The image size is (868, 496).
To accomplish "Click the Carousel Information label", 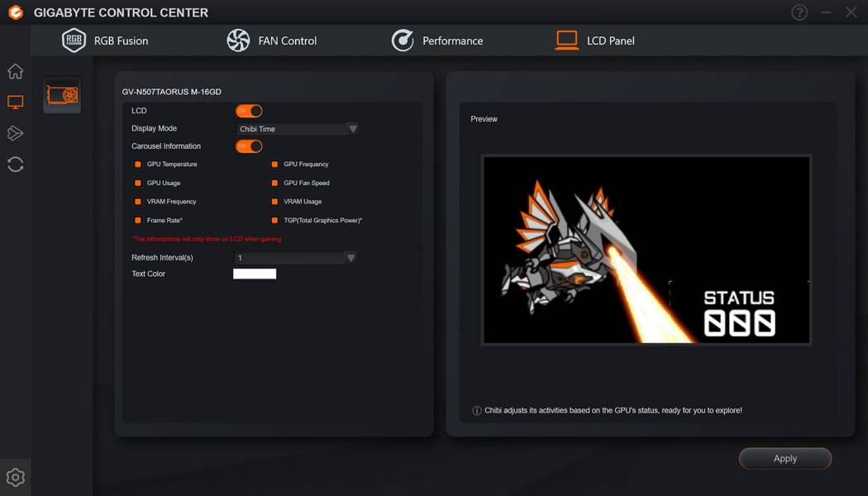I will 166,146.
